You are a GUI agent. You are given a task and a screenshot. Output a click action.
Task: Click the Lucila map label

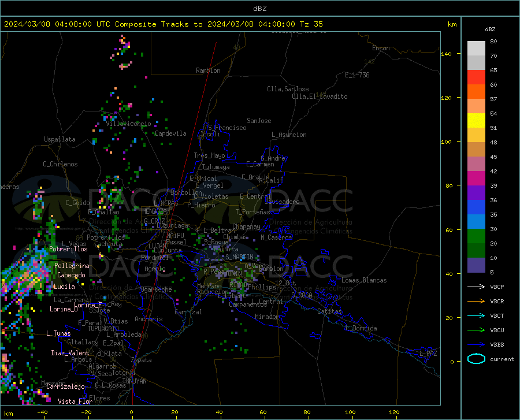(x=64, y=287)
